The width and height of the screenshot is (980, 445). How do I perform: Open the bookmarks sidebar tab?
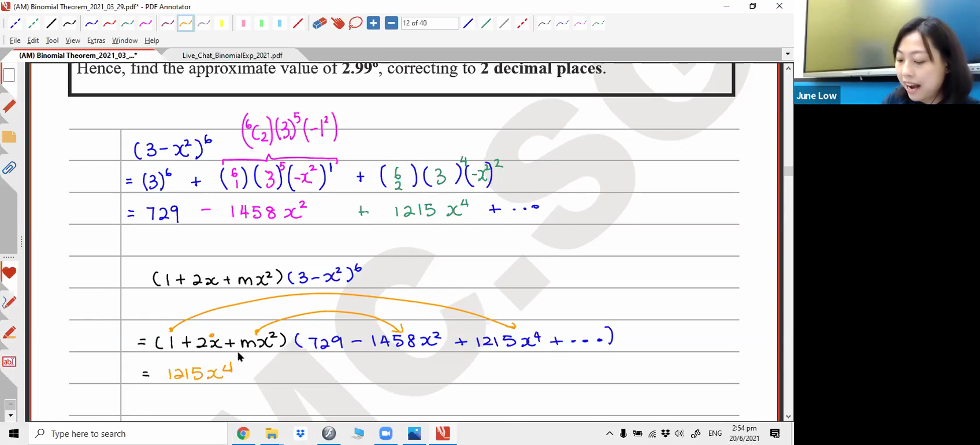9,106
